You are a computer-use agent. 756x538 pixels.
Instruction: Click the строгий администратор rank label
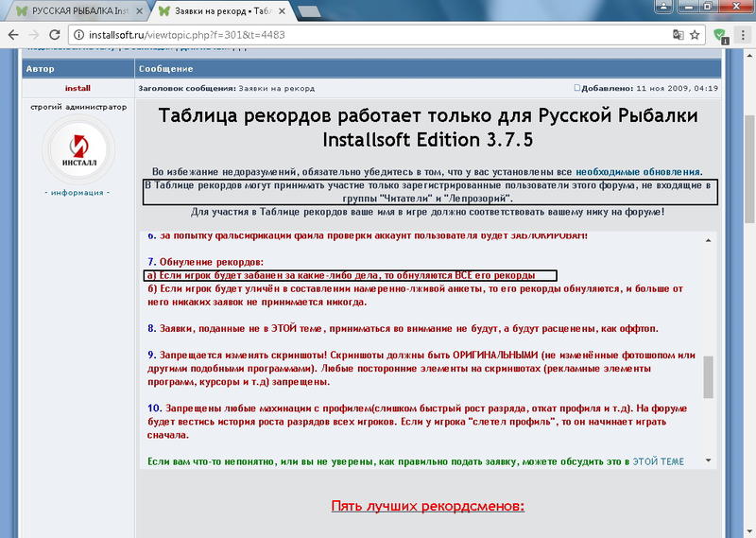78,107
